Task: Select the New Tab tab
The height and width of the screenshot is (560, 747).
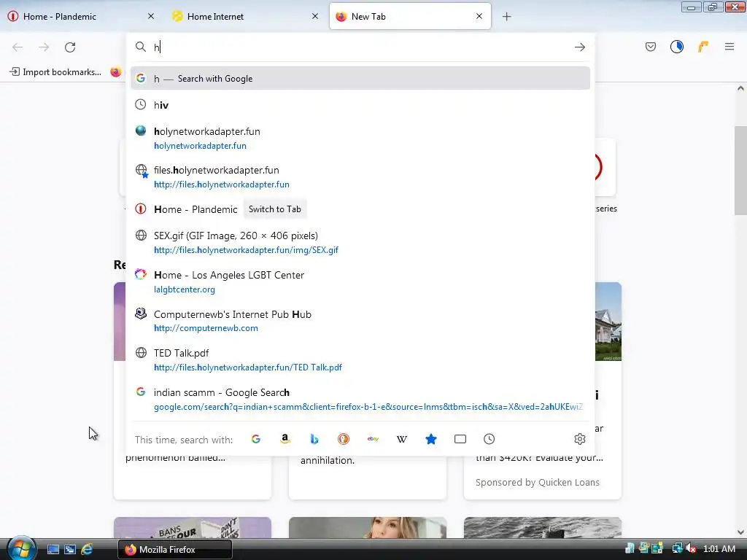Action: coord(410,17)
